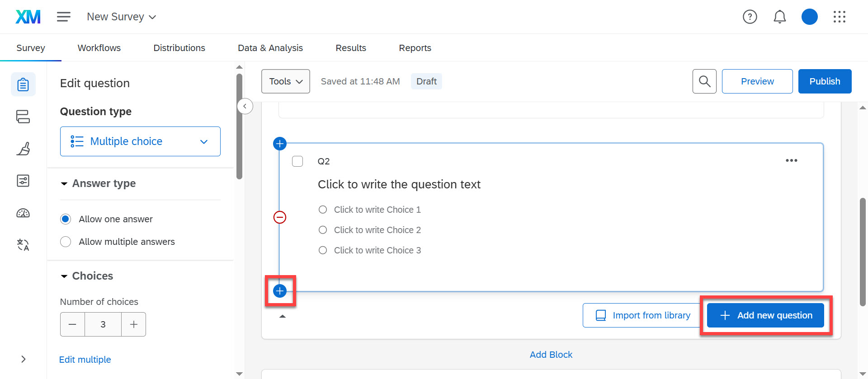
Task: Select Allow multiple answers
Action: click(x=65, y=241)
